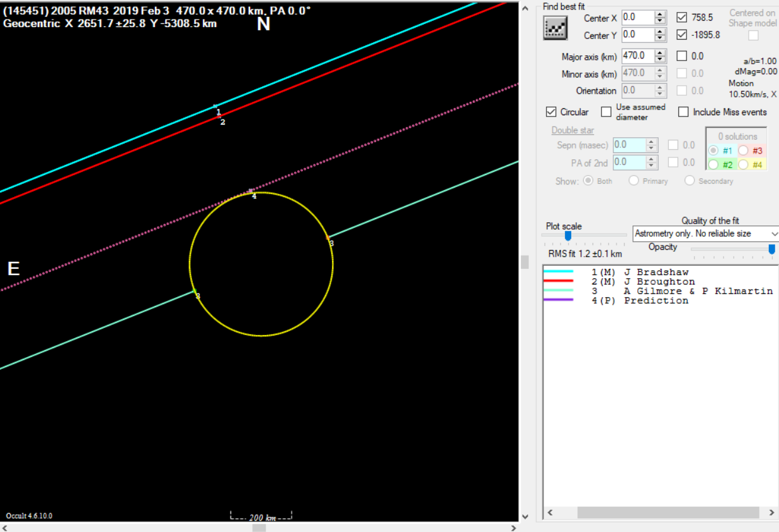Click the PA of 2nd input field
Viewport: 779px width, 532px height.
click(x=630, y=162)
